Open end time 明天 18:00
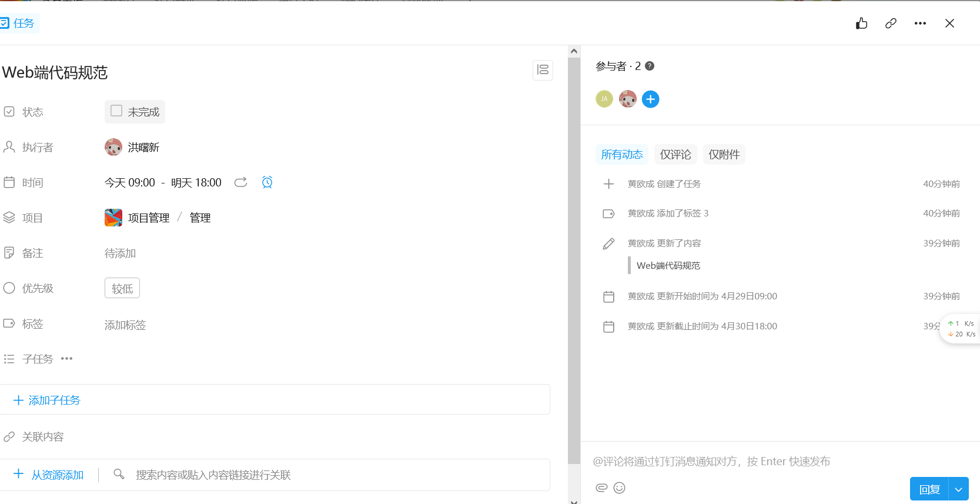980x504 pixels. 196,183
